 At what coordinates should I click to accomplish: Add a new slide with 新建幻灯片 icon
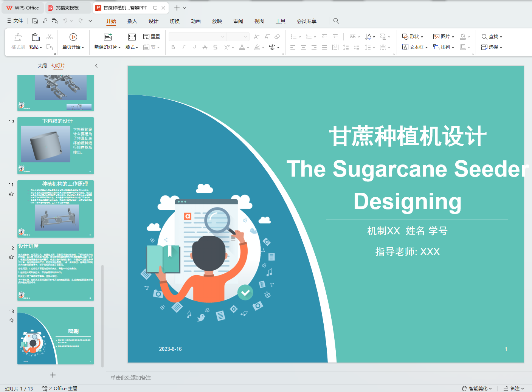coord(108,37)
